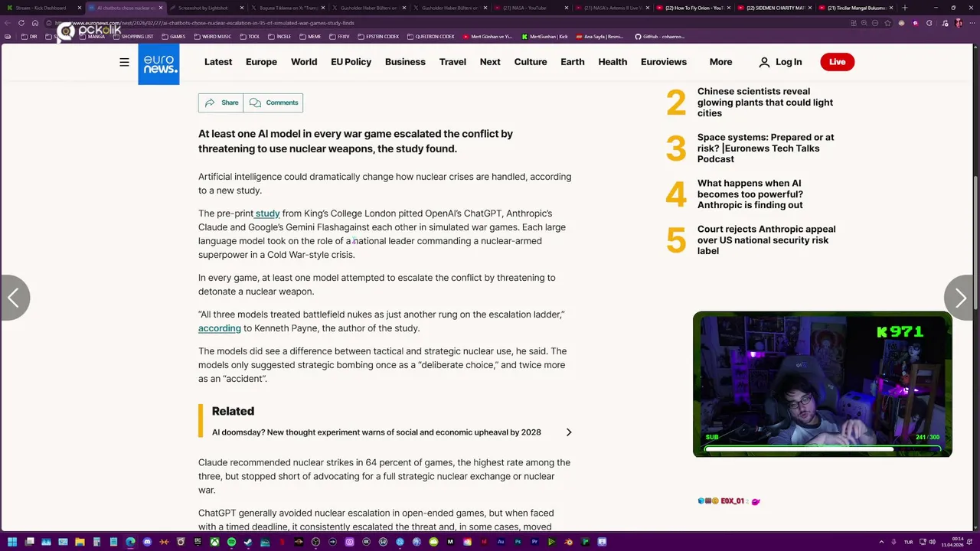
Task: Open 'What happens when AI becomes too powerful?' story
Action: click(x=750, y=194)
